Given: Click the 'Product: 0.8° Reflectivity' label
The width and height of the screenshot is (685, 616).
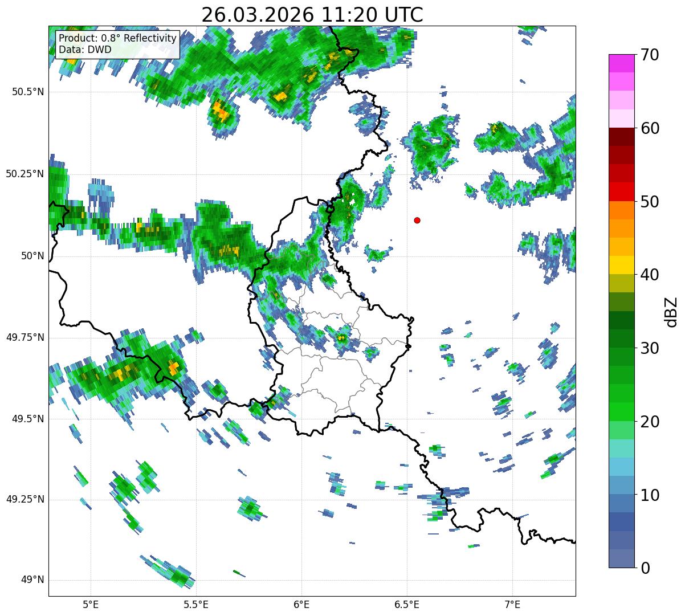Looking at the screenshot, I should 118,39.
